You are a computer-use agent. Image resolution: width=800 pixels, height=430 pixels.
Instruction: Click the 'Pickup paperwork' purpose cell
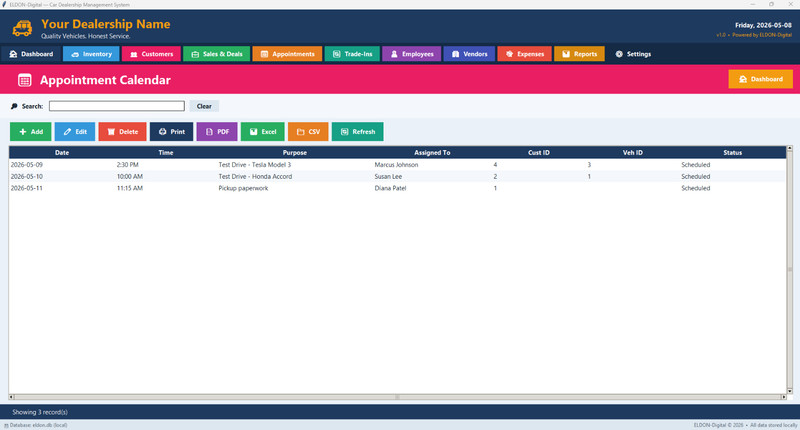(x=243, y=188)
